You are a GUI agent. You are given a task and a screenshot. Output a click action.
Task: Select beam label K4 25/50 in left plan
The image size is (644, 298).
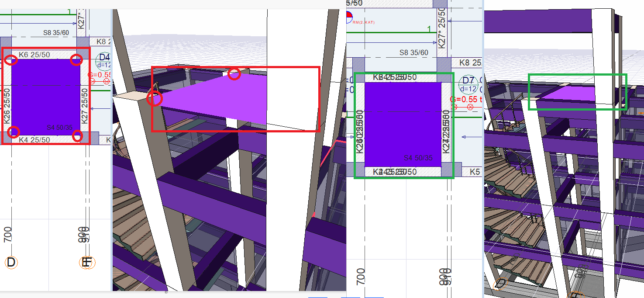pyautogui.click(x=34, y=140)
